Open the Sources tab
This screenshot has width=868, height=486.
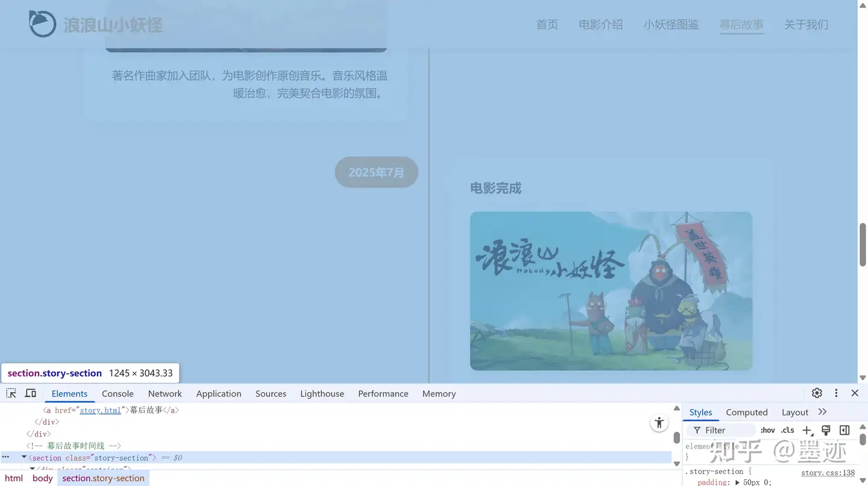[x=271, y=394]
